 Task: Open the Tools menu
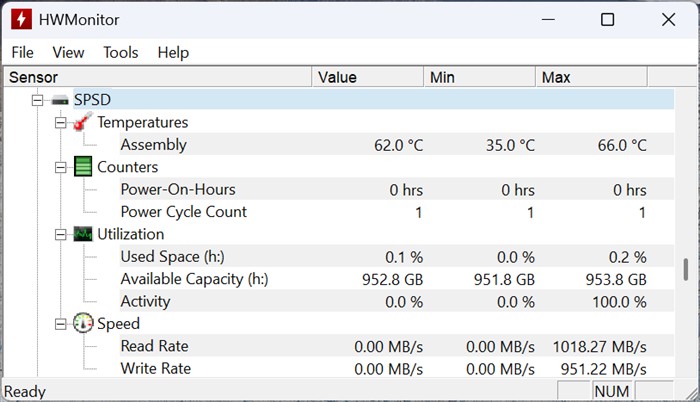pos(121,52)
